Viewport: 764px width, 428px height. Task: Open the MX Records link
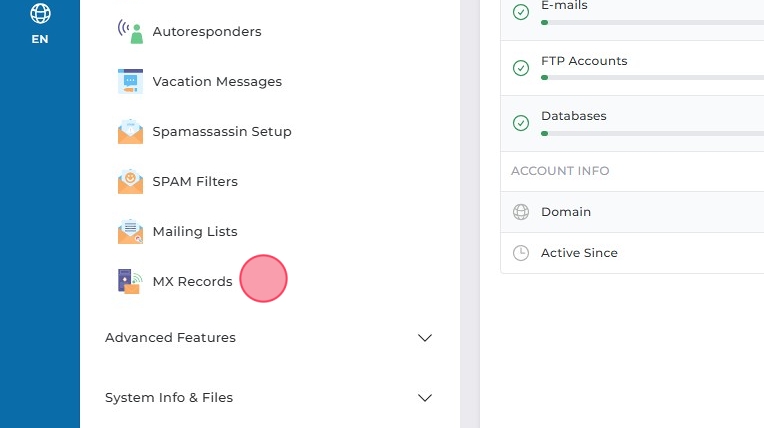pyautogui.click(x=192, y=282)
